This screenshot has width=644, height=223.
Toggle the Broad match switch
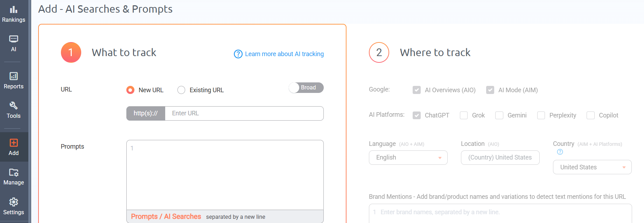[x=306, y=88]
